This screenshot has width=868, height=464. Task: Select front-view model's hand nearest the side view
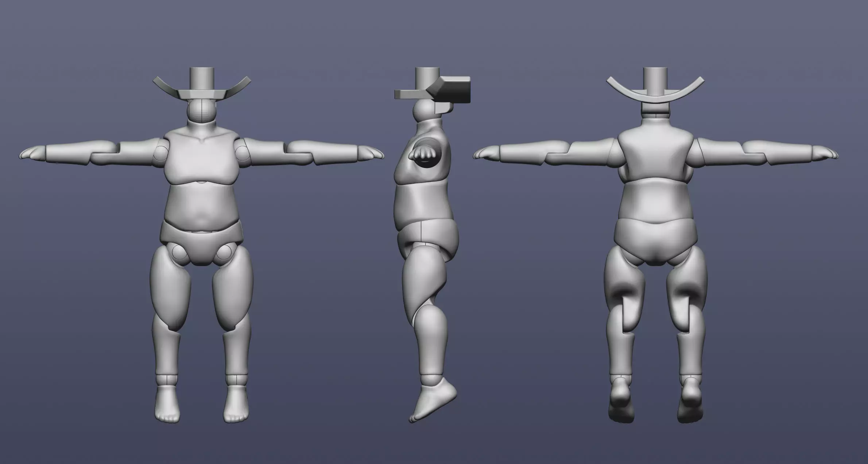(x=370, y=153)
